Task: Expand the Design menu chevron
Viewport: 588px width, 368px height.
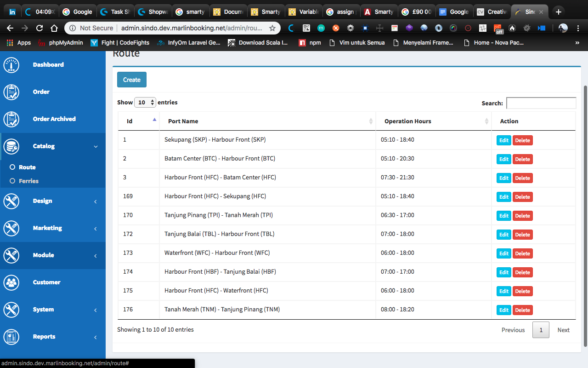Action: tap(96, 201)
